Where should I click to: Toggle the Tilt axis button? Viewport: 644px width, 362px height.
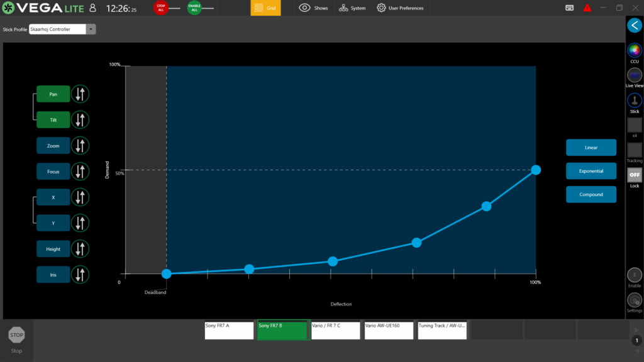[53, 120]
